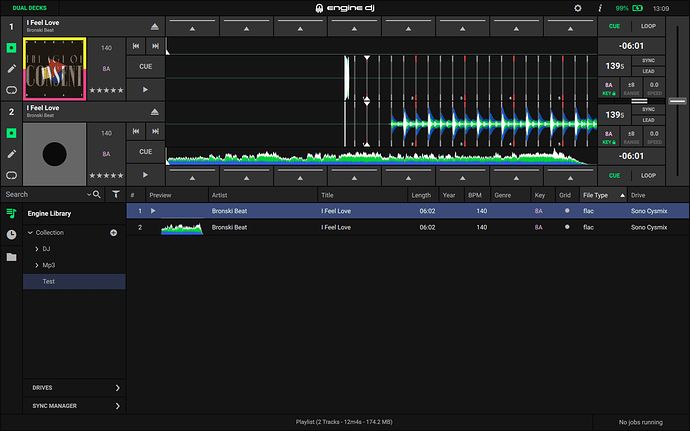Set the 5-star rating on deck 1
690x431 pixels.
[x=106, y=90]
